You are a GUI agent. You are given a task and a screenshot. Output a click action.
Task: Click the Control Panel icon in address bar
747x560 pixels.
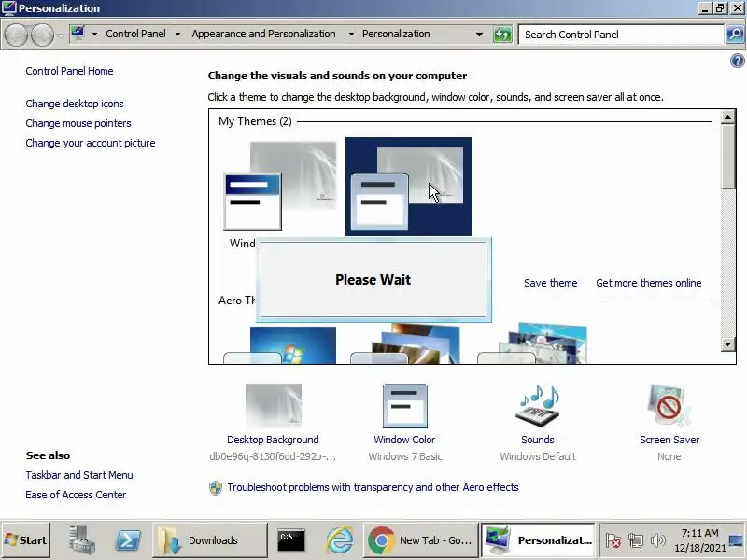[78, 34]
